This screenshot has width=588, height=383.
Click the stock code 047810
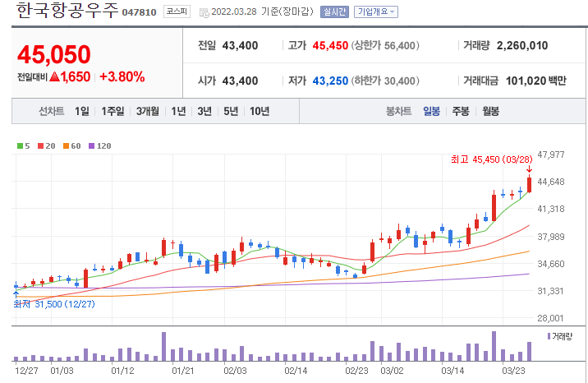pos(139,12)
